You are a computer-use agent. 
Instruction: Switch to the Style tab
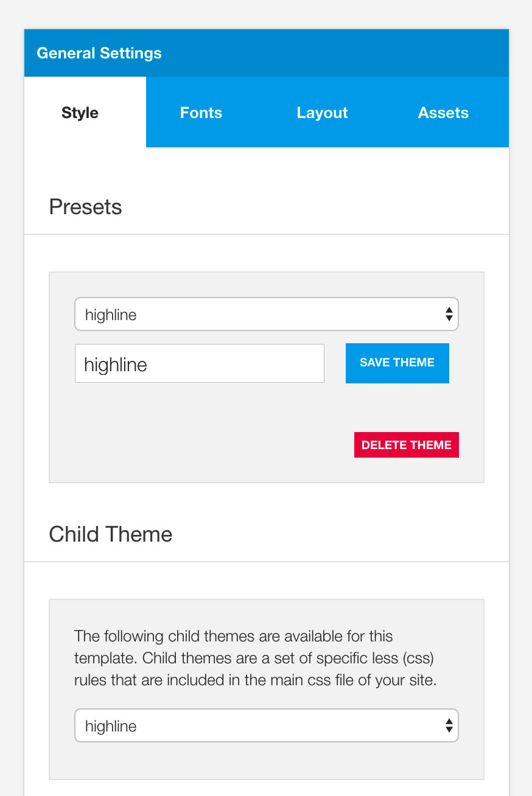[x=80, y=113]
